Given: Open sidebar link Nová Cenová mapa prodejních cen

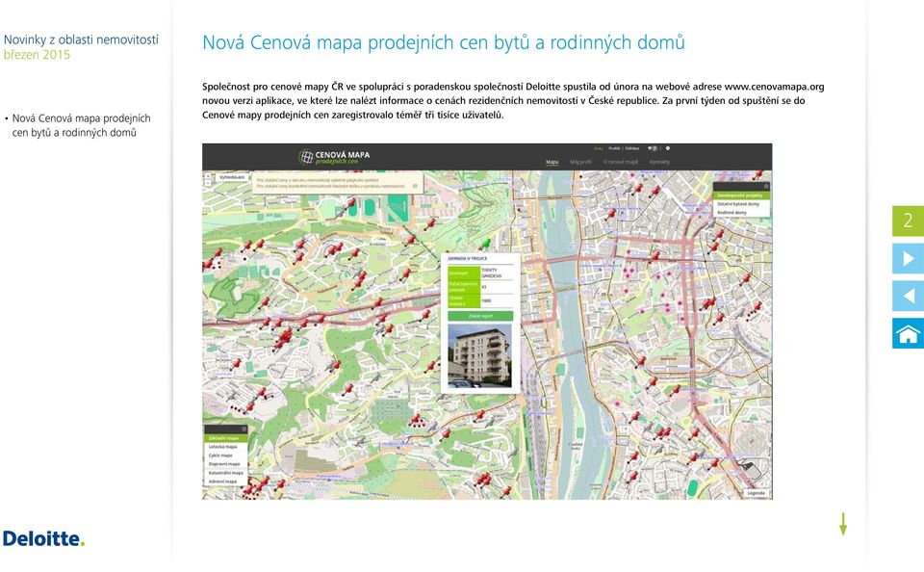Looking at the screenshot, I should tap(81, 125).
